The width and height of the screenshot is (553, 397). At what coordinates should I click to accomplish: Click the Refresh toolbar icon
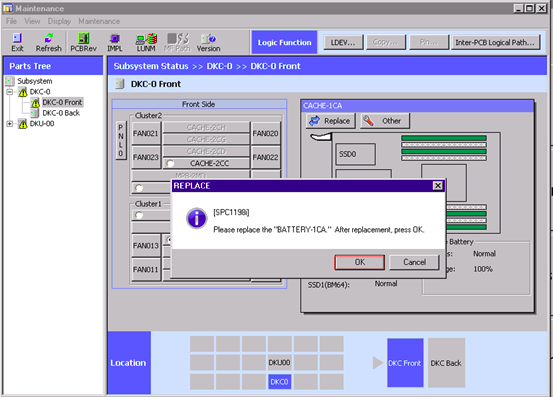pyautogui.click(x=48, y=42)
